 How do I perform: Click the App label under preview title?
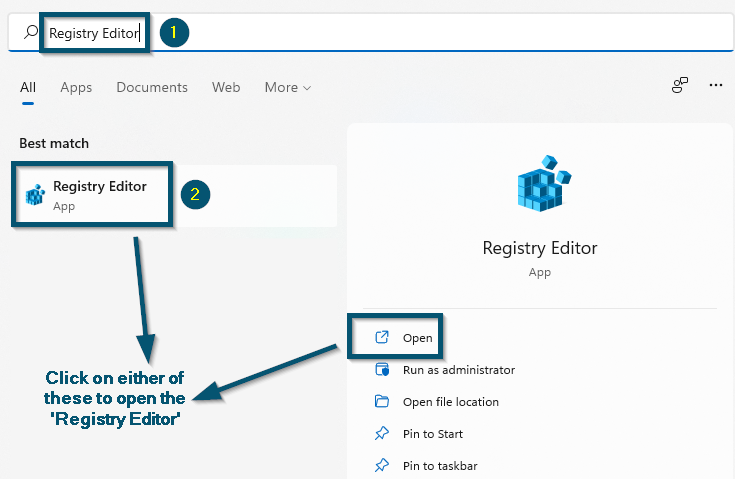[x=540, y=272]
